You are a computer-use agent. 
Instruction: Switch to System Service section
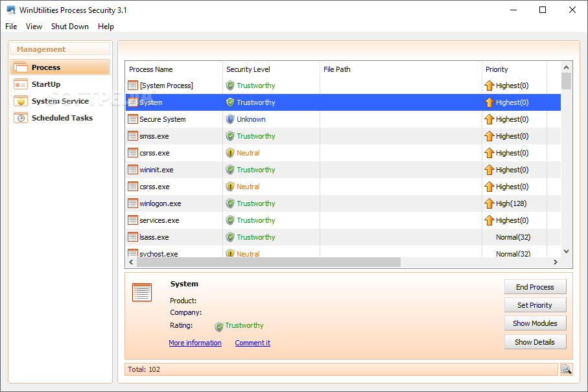[x=60, y=101]
